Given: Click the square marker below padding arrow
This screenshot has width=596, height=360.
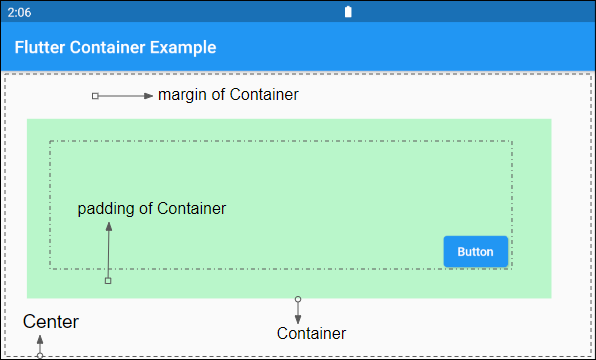Looking at the screenshot, I should point(108,281).
